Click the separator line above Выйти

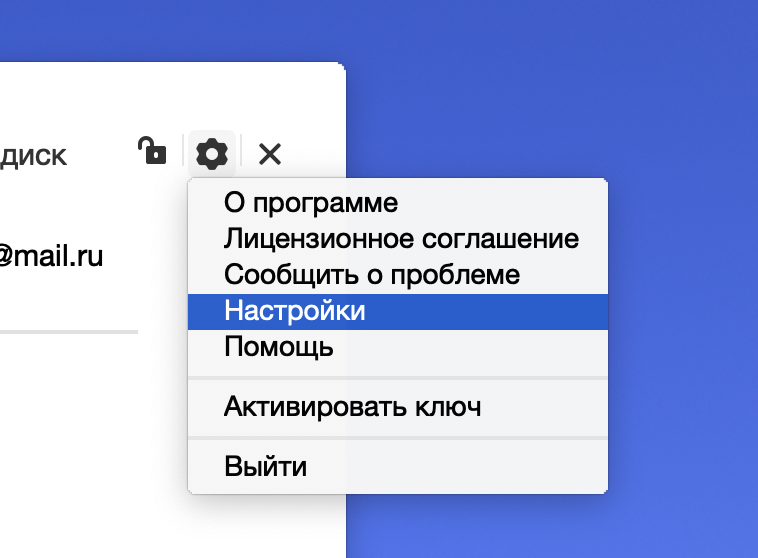coord(397,438)
